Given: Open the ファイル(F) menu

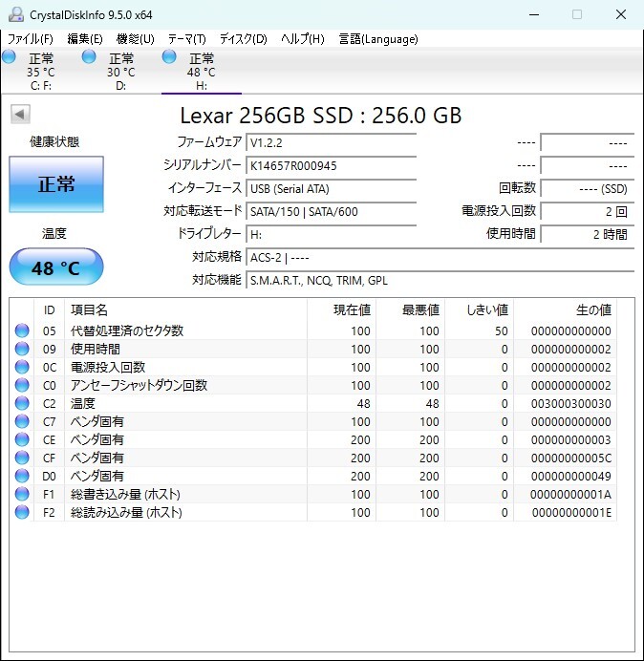Looking at the screenshot, I should [x=31, y=39].
